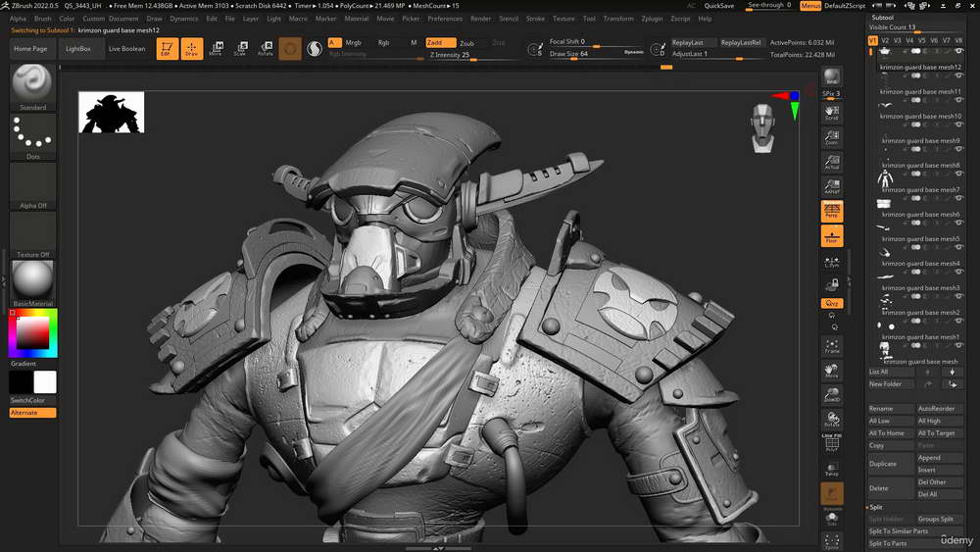Toggle Zadd mode
This screenshot has height=552, width=980.
click(x=440, y=42)
